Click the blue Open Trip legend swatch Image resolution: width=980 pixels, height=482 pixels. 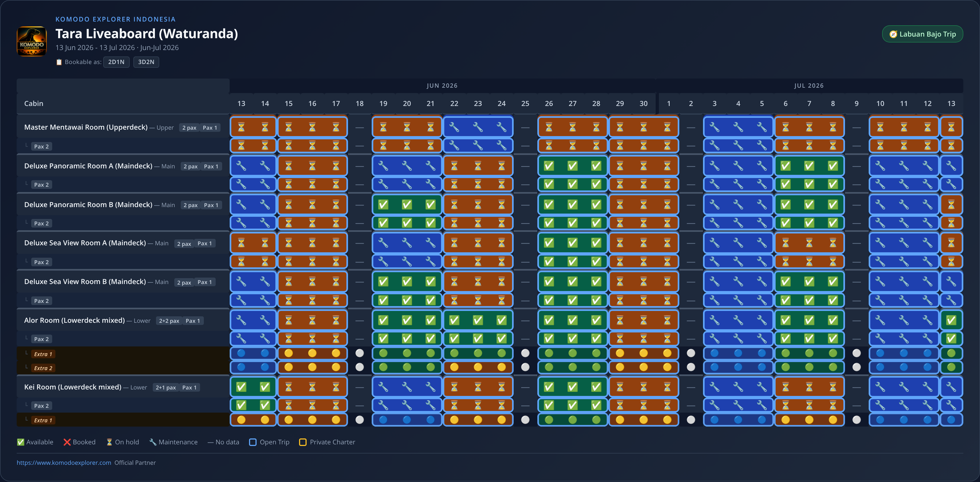pyautogui.click(x=253, y=442)
